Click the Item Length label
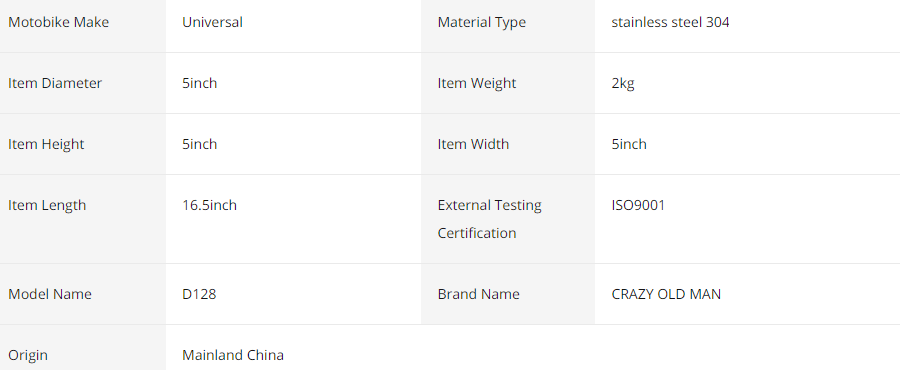This screenshot has width=900, height=370. 47,205
